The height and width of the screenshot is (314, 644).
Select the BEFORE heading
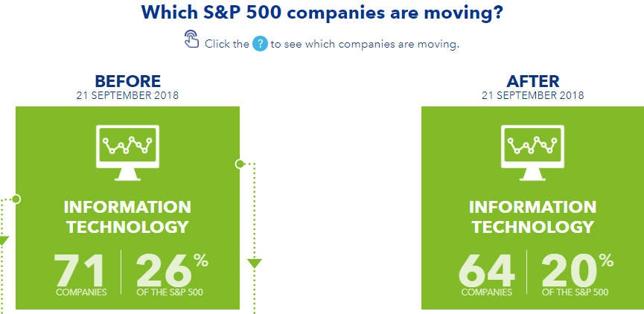[128, 81]
